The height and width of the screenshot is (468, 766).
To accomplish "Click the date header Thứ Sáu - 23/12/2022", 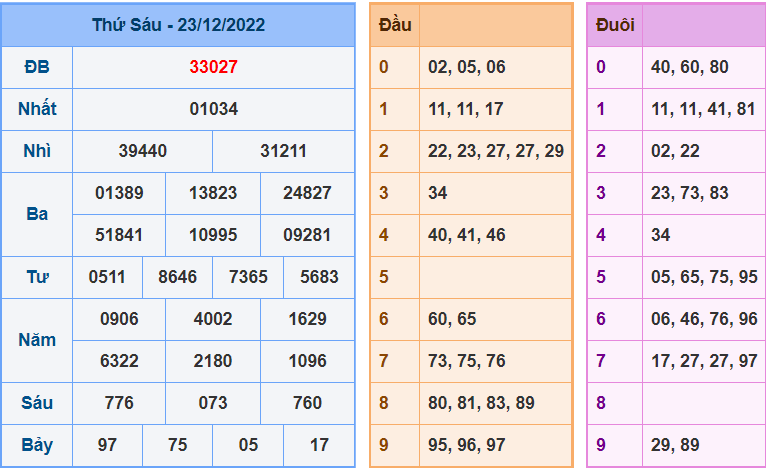I will tap(178, 25).
